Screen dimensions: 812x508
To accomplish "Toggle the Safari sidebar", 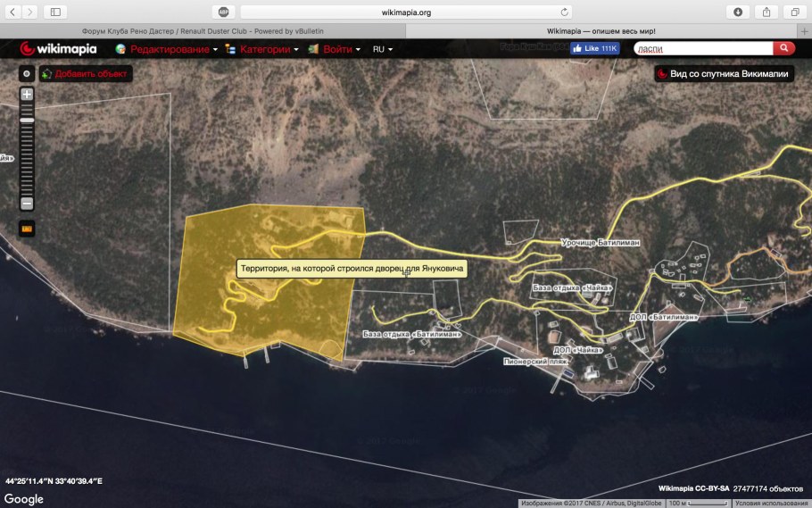I will point(55,12).
